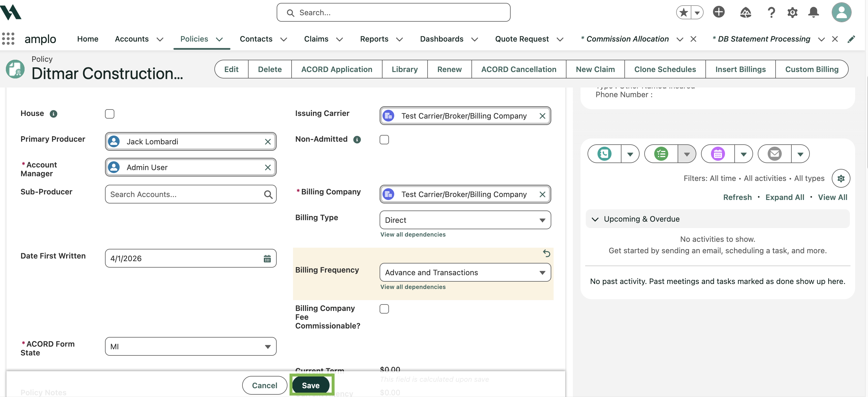This screenshot has height=397, width=868.
Task: View all dependencies under Billing Type
Action: [x=413, y=235]
